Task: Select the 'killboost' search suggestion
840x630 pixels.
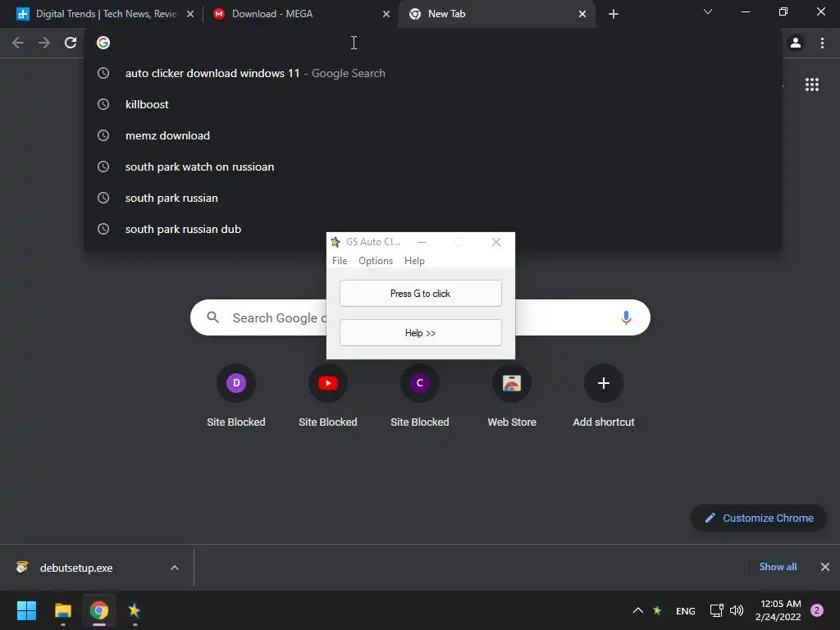Action: [433, 104]
